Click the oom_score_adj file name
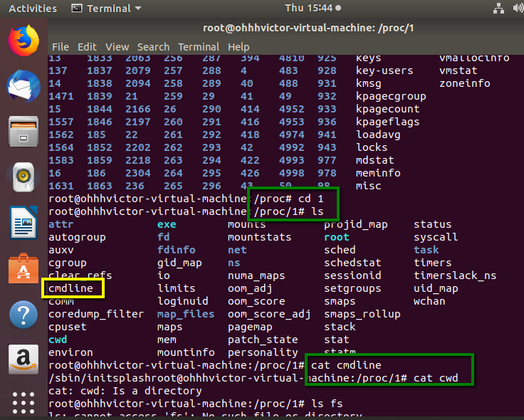 tap(269, 314)
